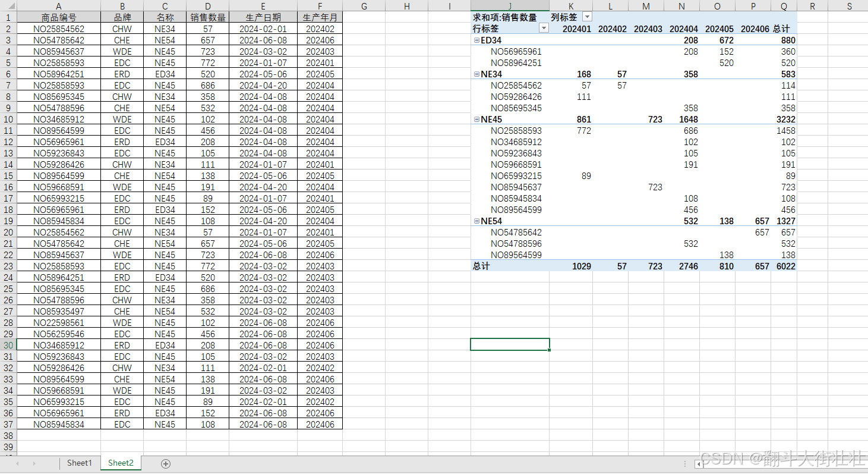Viewport: 868px width, 474px height.
Task: Click ED34 subtotal value 880
Action: click(788, 40)
